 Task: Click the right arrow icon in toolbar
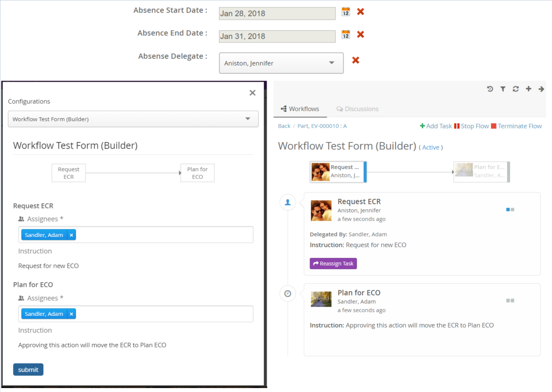[x=541, y=89]
